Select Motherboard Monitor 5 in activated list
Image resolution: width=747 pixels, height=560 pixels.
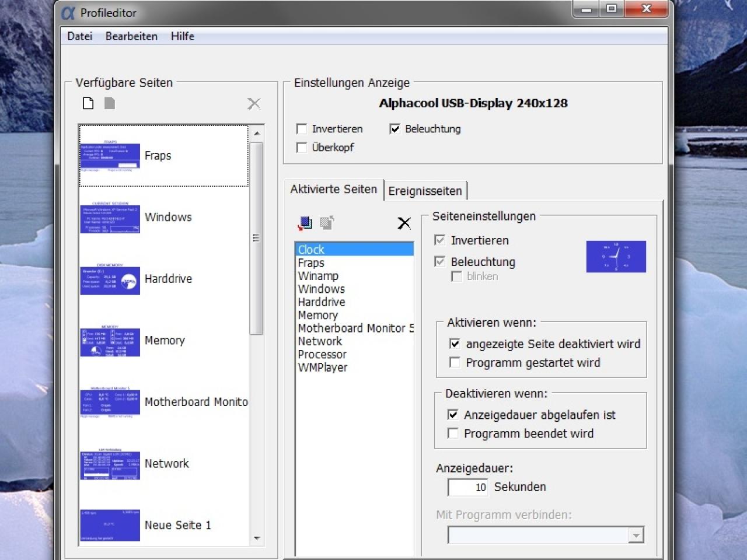(x=354, y=328)
